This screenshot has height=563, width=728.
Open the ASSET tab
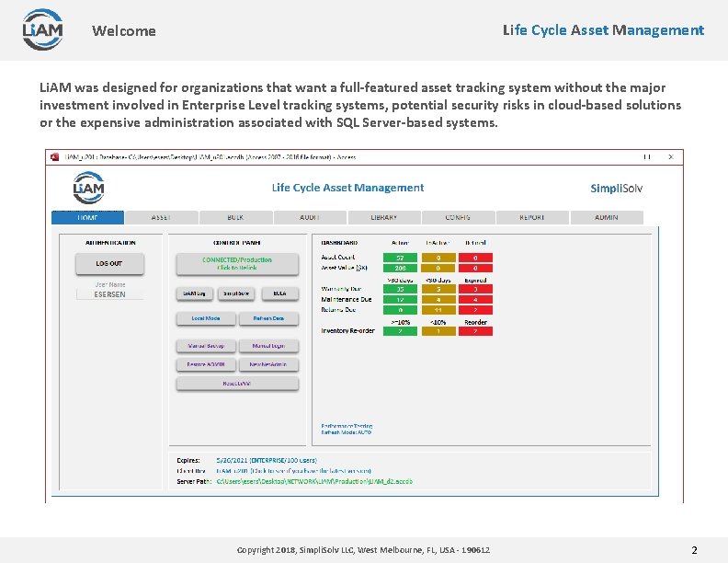coord(162,217)
